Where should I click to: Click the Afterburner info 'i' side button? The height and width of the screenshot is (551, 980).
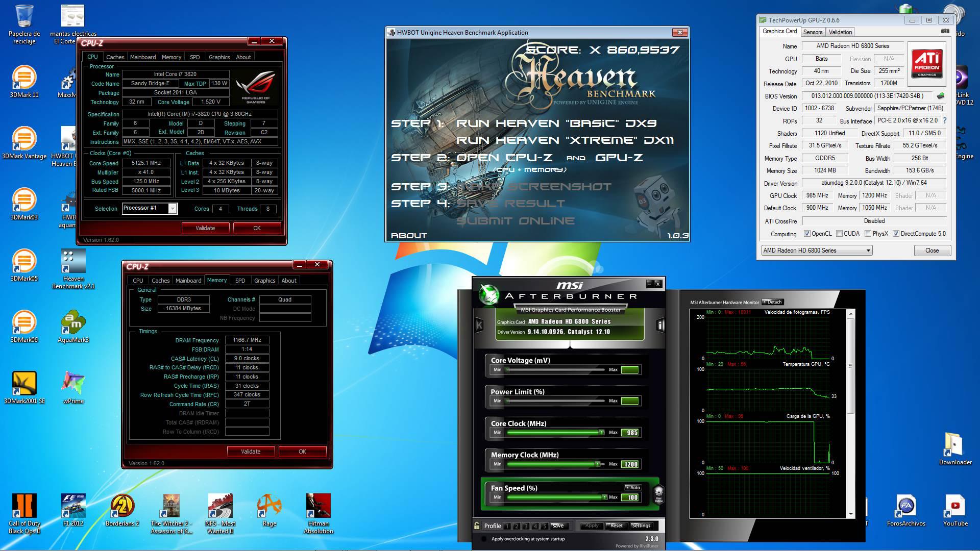[x=660, y=325]
